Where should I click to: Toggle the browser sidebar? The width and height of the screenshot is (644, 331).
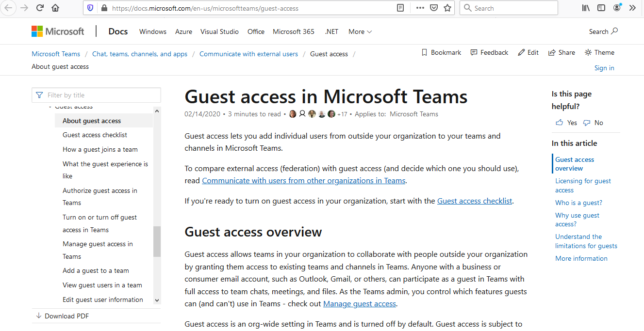[601, 8]
